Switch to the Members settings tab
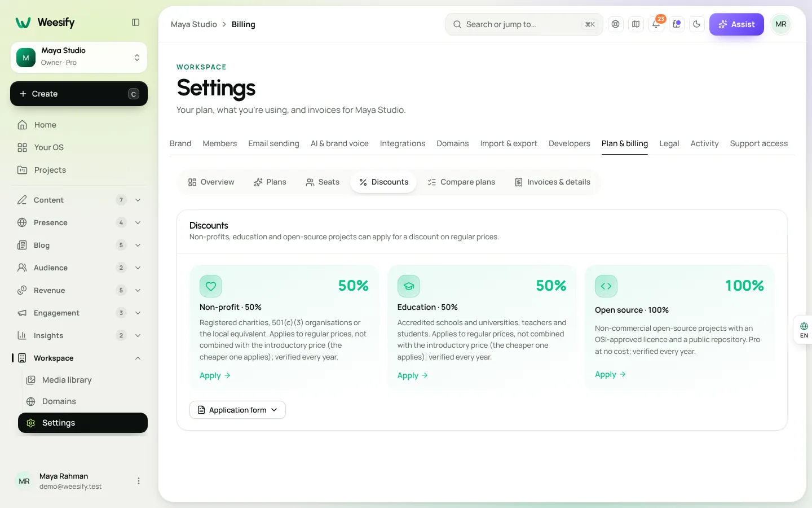 [x=219, y=143]
